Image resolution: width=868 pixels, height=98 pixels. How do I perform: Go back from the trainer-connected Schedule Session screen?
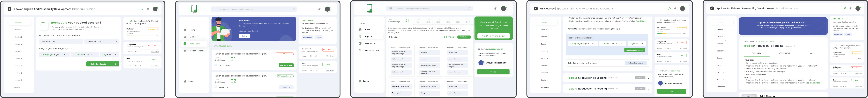click(712, 8)
